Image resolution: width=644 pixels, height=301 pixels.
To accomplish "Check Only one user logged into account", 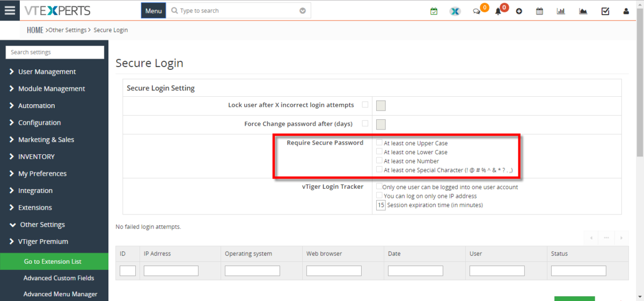I will click(379, 187).
